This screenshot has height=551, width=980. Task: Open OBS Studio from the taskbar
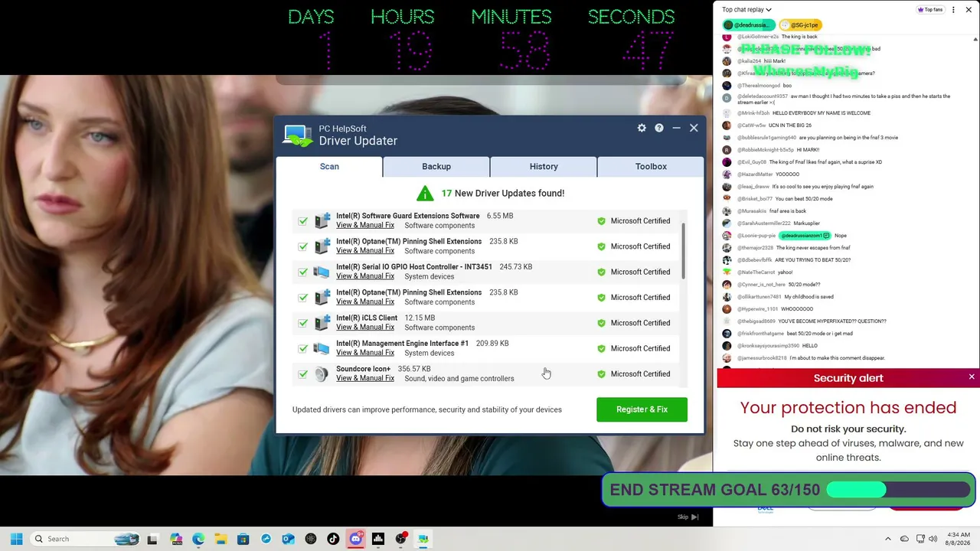point(400,539)
